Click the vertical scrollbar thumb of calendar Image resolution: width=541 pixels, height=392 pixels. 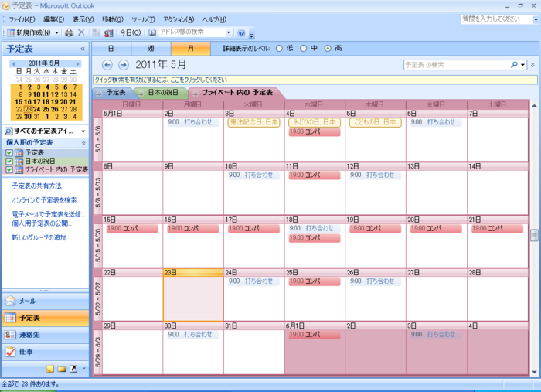[534, 235]
